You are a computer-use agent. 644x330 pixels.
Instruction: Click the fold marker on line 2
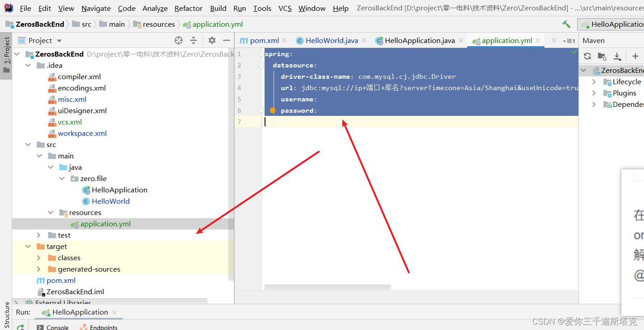tap(261, 65)
